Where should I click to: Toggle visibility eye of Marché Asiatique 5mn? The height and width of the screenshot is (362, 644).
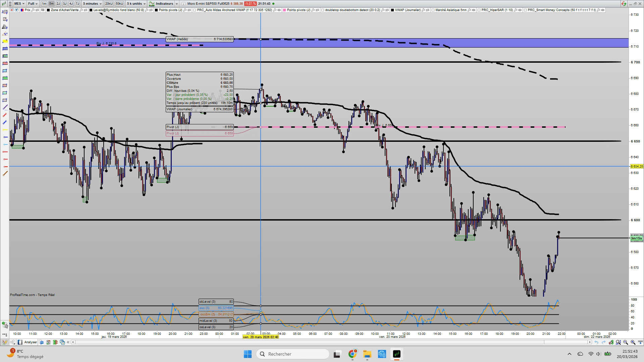[x=474, y=10]
